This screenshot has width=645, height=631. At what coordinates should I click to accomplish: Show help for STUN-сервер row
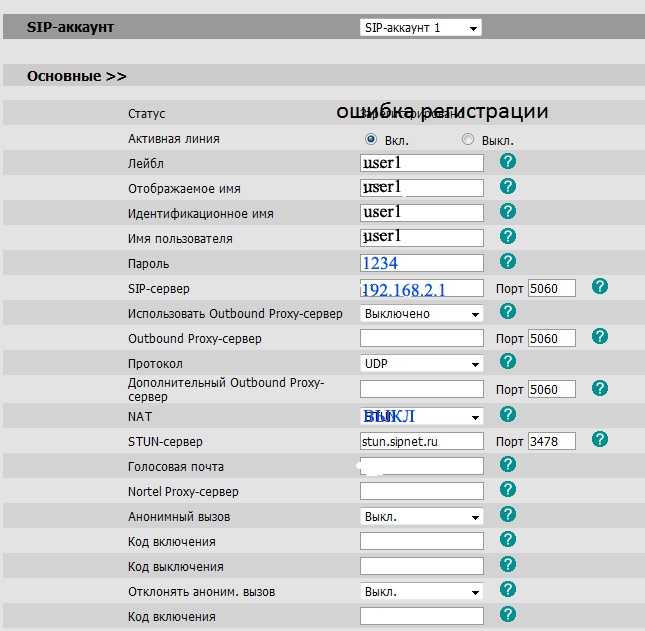pyautogui.click(x=600, y=439)
